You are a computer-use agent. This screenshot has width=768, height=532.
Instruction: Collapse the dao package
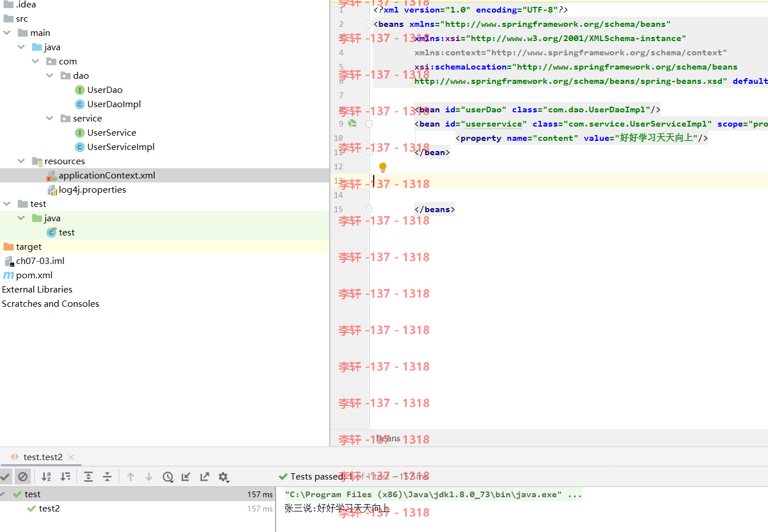pos(50,76)
